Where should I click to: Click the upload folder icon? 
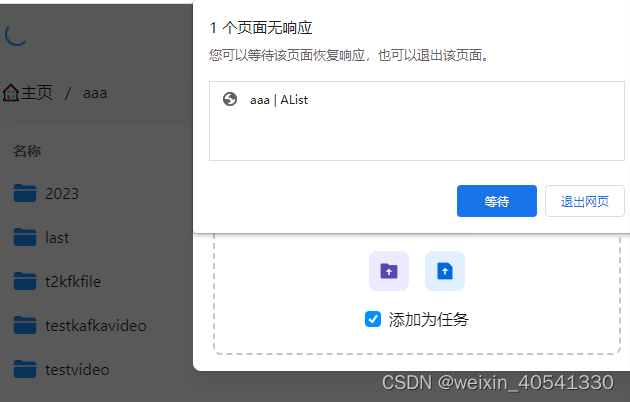click(x=389, y=271)
